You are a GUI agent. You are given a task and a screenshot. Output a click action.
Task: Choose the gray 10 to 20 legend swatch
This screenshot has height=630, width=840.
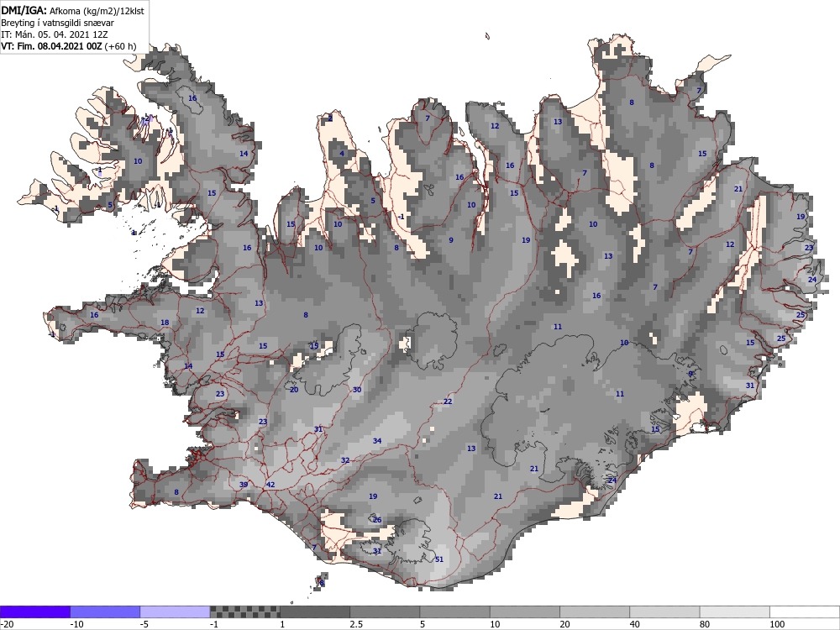tap(525, 612)
